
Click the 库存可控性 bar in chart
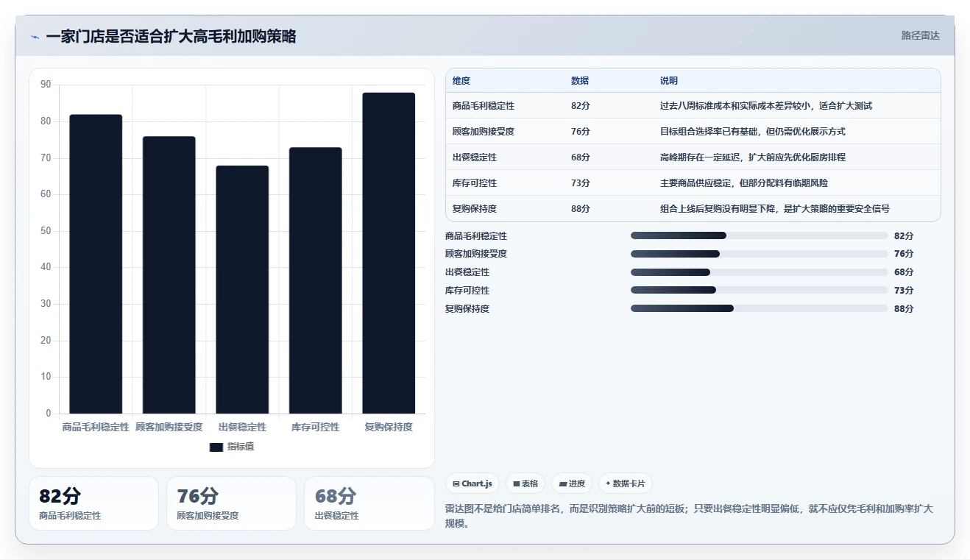(316, 280)
